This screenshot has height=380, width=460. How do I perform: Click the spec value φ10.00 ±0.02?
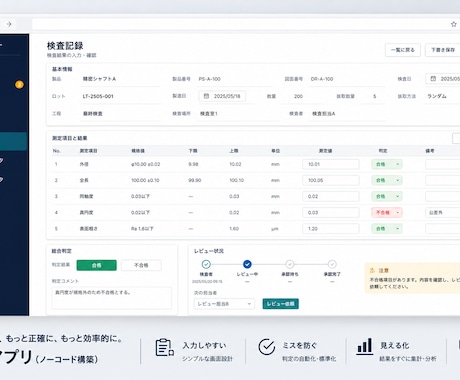point(146,164)
